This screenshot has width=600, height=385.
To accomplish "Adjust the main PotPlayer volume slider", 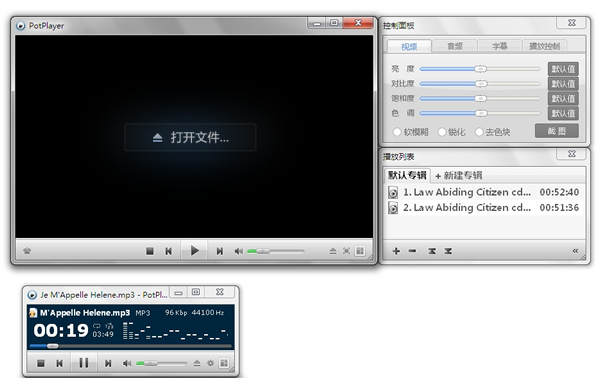I will pyautogui.click(x=276, y=251).
